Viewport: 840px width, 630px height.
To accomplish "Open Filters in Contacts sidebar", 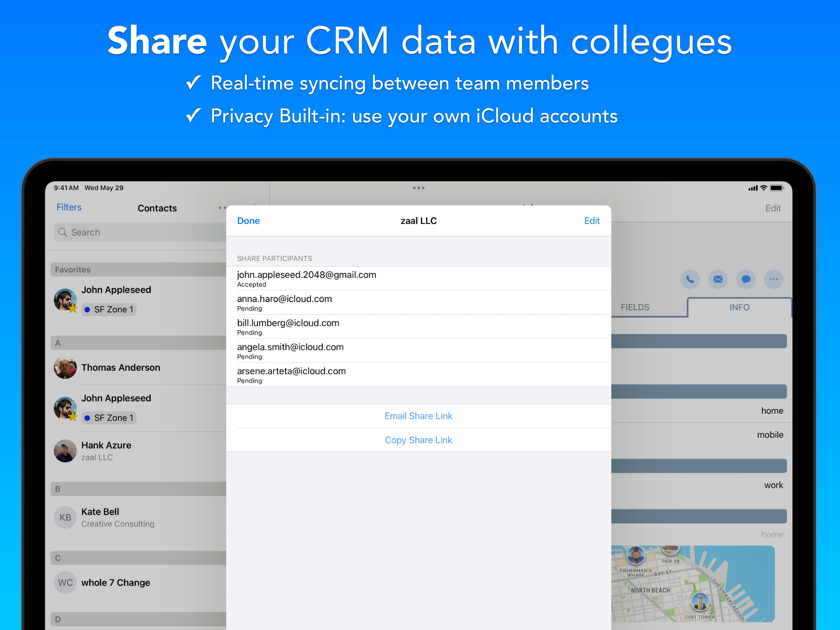I will point(69,207).
